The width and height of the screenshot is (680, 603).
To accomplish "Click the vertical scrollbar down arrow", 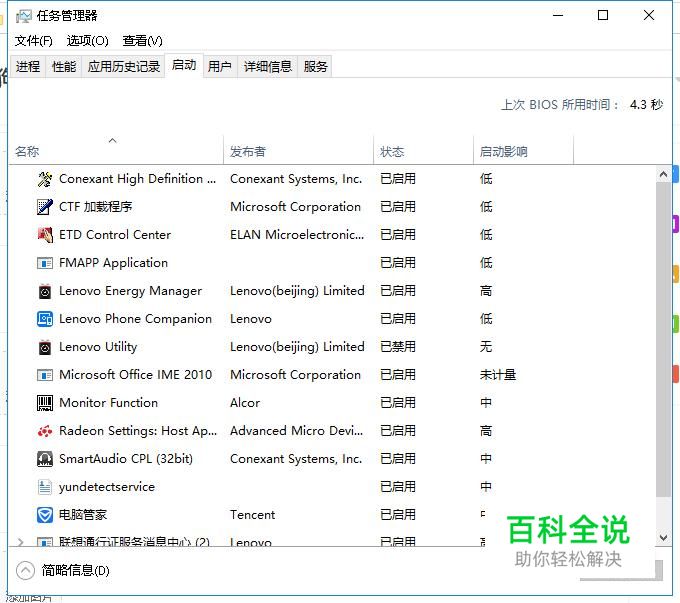I will [663, 537].
